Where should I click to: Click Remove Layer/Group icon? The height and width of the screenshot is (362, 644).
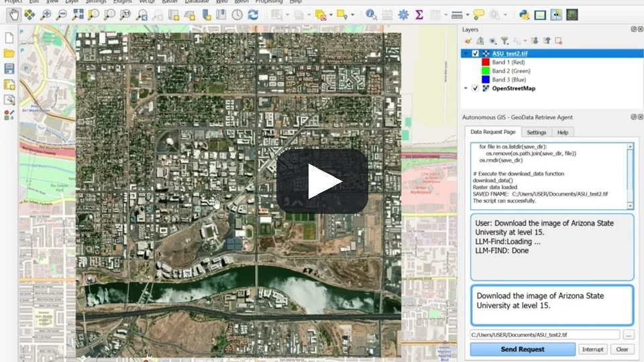(559, 41)
